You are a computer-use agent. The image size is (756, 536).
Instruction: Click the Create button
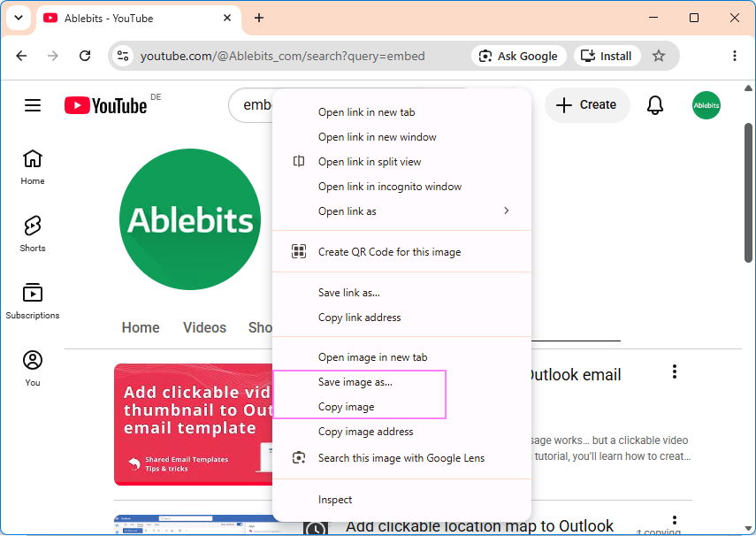click(587, 104)
